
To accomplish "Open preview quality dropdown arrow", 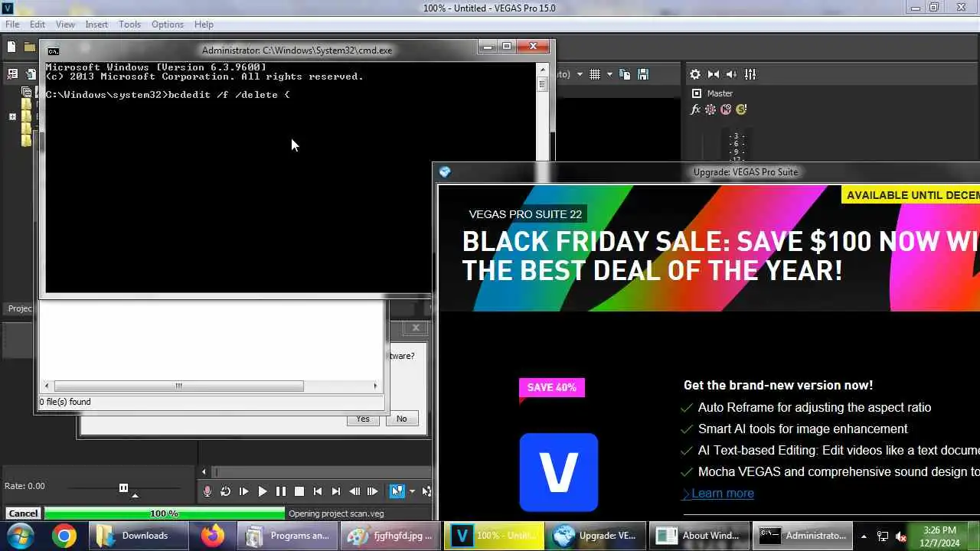I will click(x=580, y=74).
